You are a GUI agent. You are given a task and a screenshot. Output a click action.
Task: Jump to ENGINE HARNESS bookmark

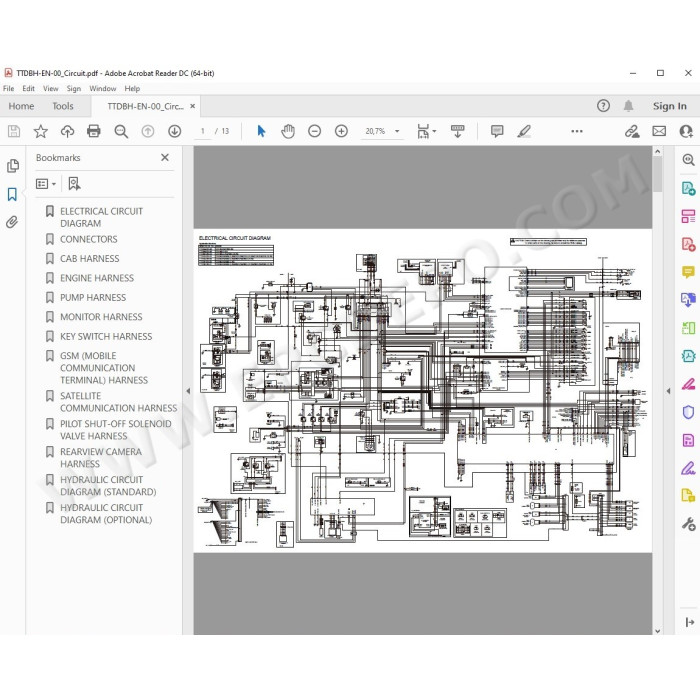coord(97,278)
